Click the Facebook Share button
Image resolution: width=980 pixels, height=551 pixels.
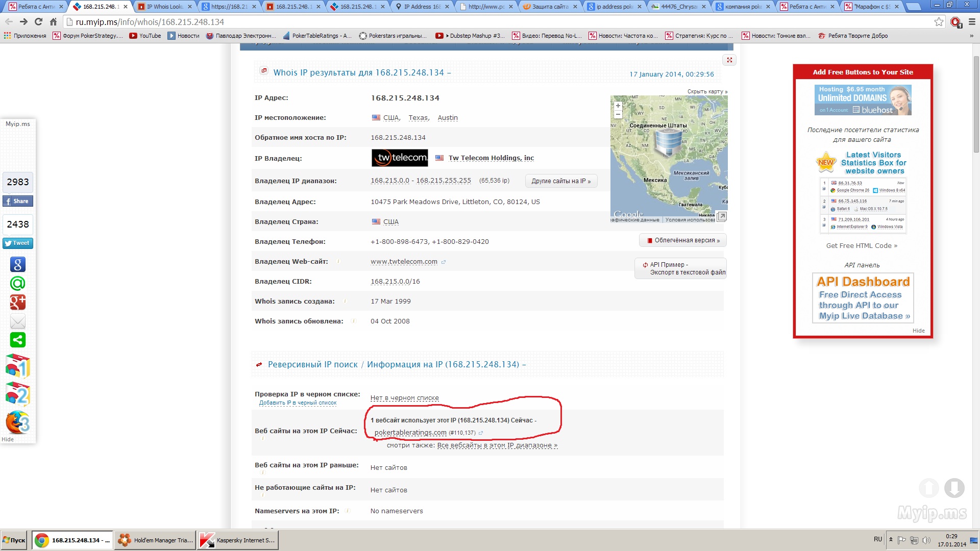pyautogui.click(x=18, y=201)
